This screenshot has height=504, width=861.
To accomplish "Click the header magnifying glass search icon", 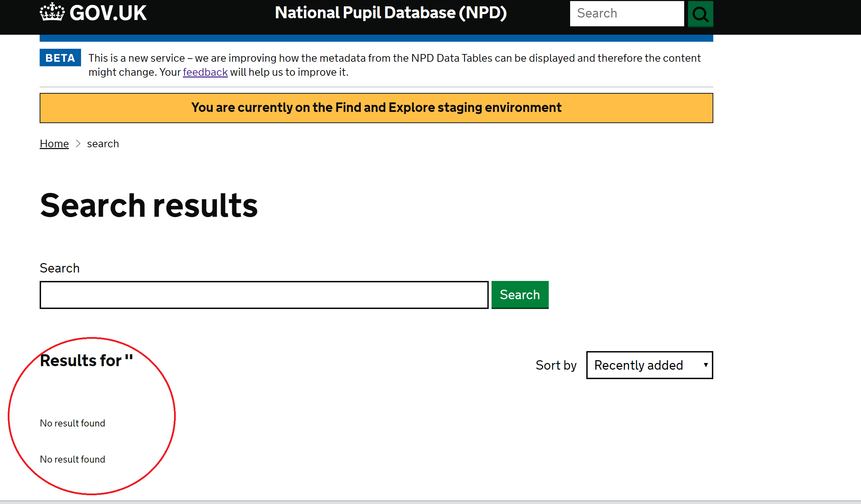I will (x=700, y=14).
